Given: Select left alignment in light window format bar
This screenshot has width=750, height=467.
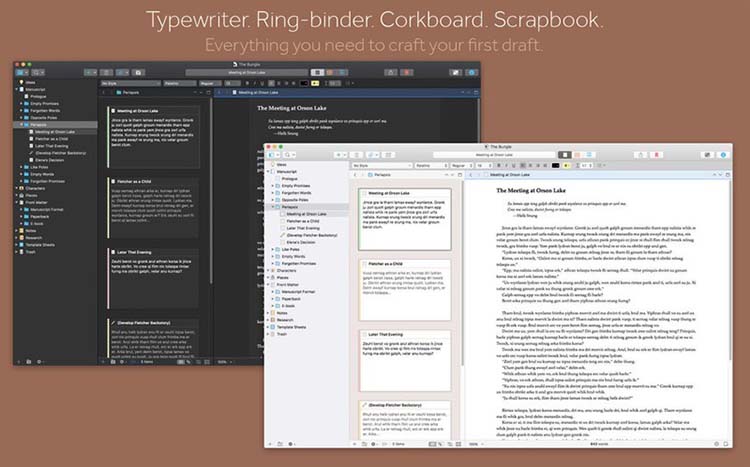Looking at the screenshot, I should coord(523,166).
